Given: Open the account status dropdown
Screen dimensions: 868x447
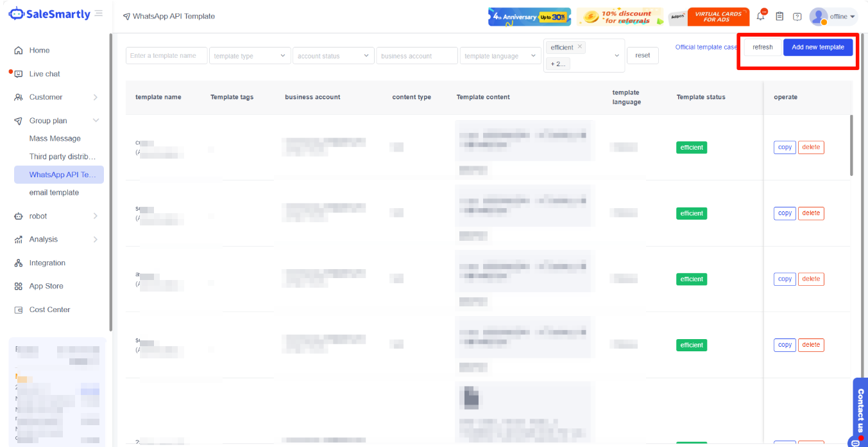Looking at the screenshot, I should tap(333, 56).
